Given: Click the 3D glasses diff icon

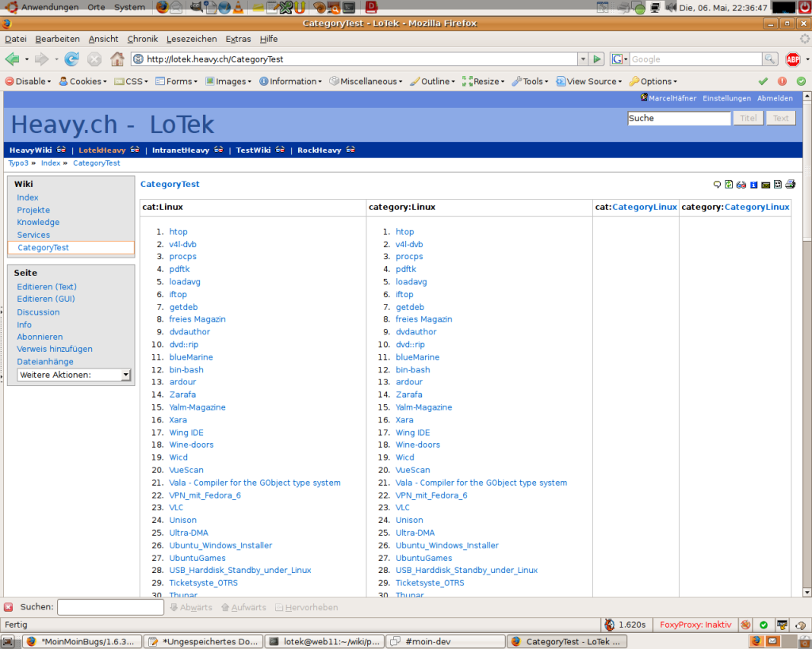Looking at the screenshot, I should click(x=741, y=185).
